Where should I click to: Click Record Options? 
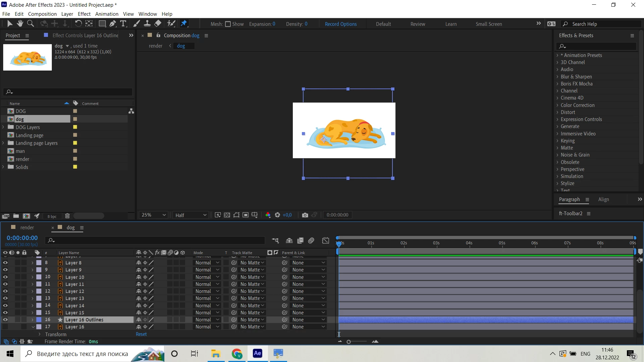click(x=340, y=24)
